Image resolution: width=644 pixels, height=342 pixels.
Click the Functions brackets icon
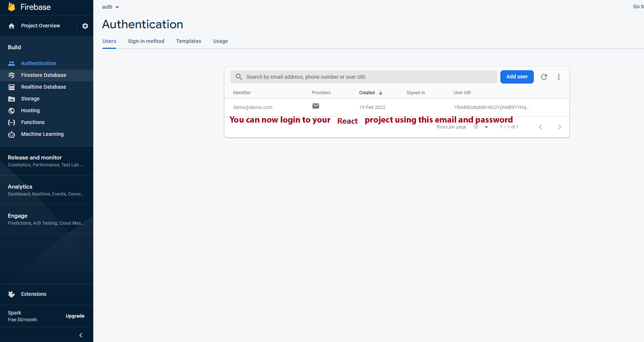pyautogui.click(x=12, y=122)
